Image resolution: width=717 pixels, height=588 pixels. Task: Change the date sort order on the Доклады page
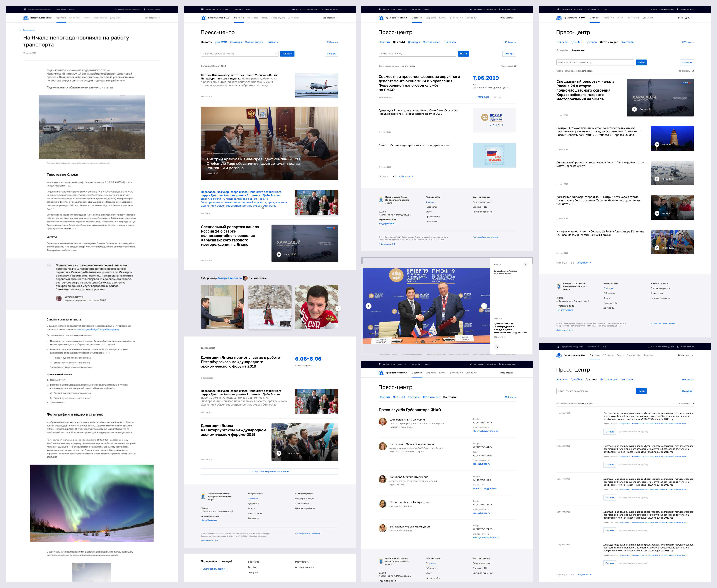585,403
